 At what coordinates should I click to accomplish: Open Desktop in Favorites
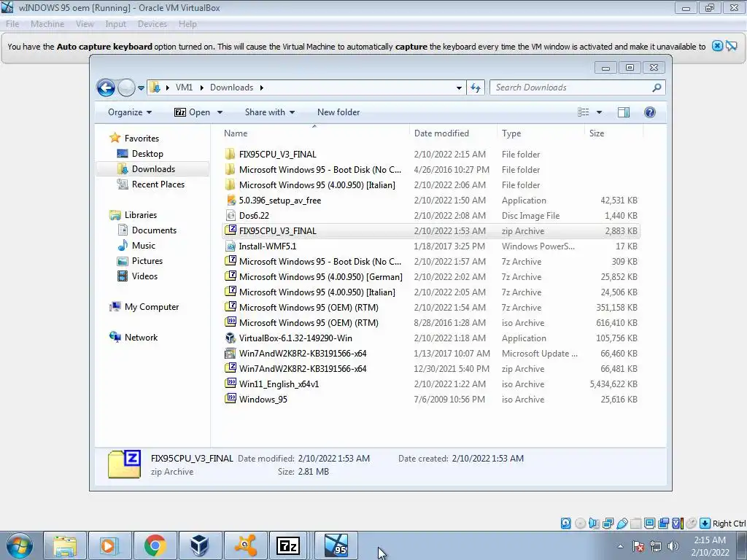tap(147, 154)
